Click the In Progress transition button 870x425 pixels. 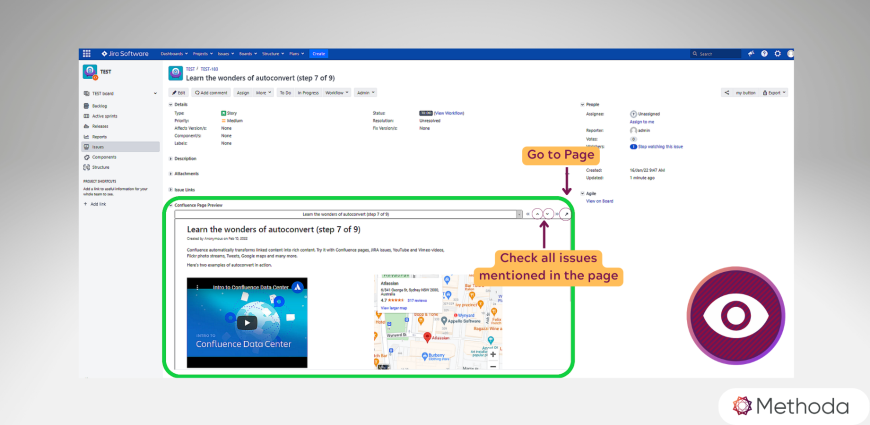point(308,93)
